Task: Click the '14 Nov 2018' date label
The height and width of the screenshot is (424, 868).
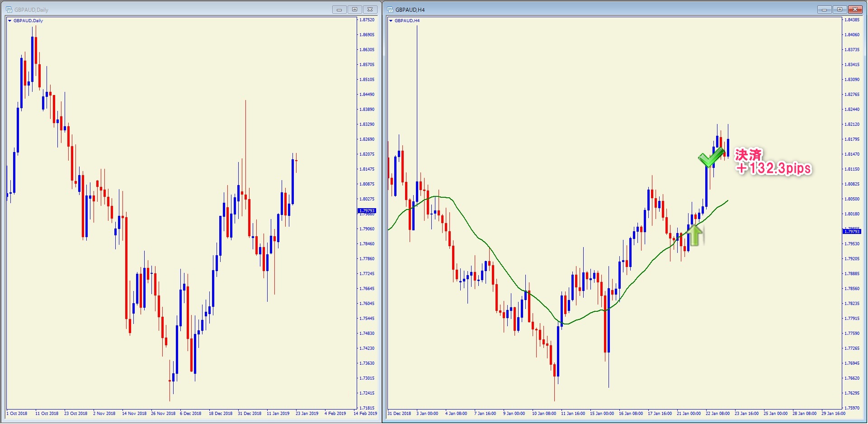Action: (134, 414)
